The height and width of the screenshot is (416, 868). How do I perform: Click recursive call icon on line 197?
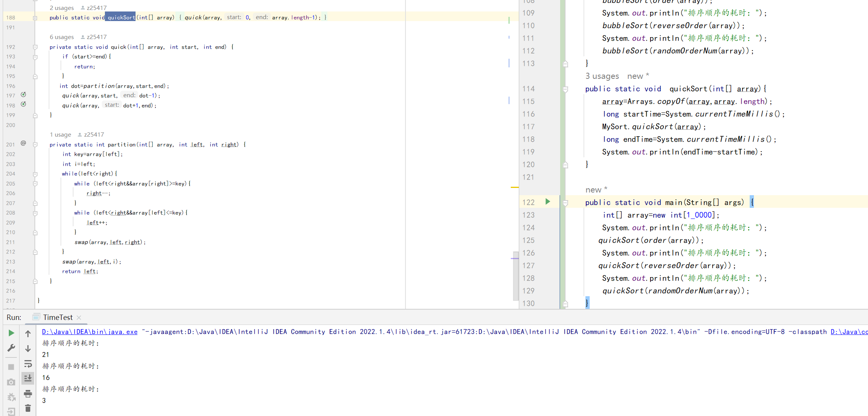(23, 95)
